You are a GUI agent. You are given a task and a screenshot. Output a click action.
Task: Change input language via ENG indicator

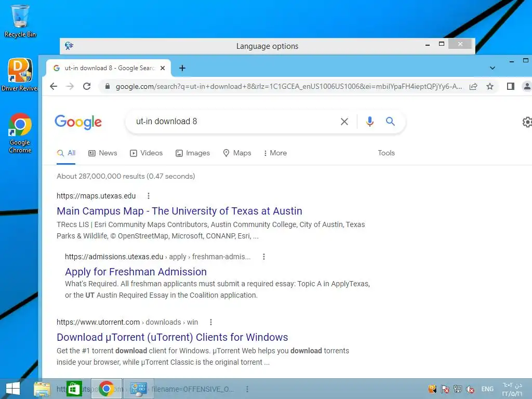coord(487,389)
